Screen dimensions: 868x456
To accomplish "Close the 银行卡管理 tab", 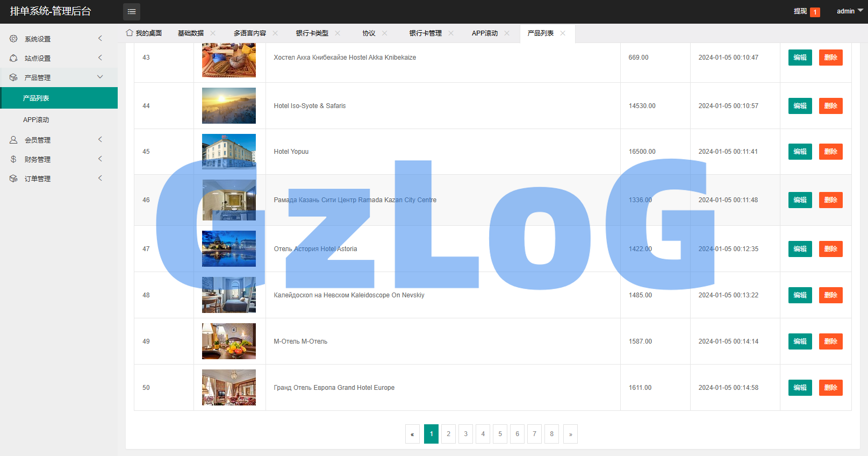I will (x=451, y=33).
